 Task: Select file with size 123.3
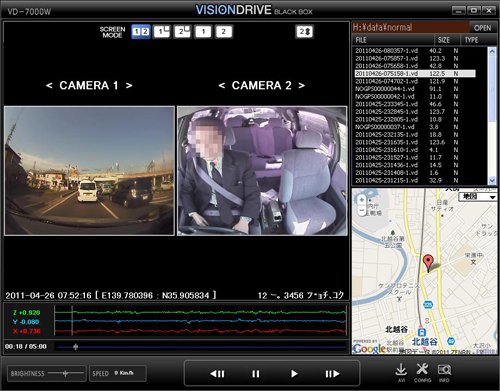(415, 58)
